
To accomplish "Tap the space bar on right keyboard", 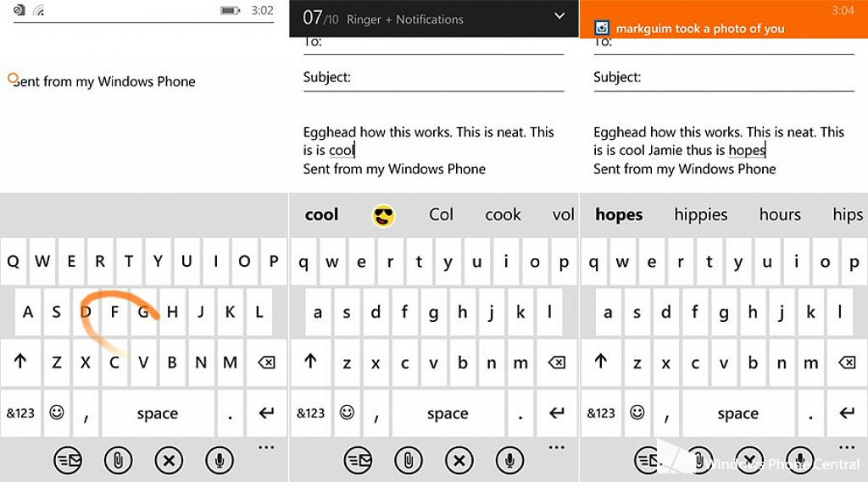I will coord(738,413).
